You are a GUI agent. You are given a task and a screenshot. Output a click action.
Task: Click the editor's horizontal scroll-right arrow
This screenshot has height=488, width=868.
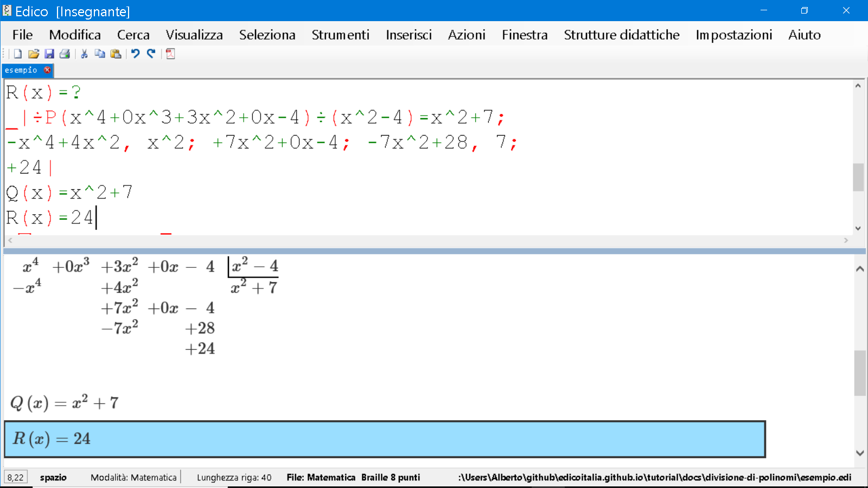pyautogui.click(x=846, y=240)
